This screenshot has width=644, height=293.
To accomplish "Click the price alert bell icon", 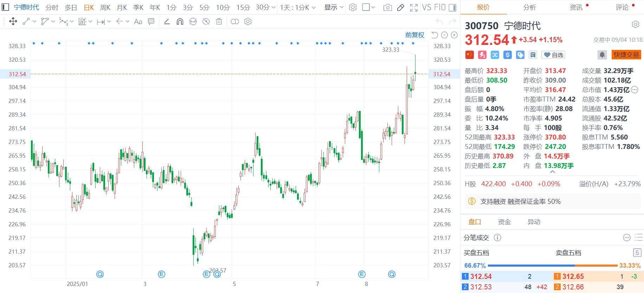I will (x=602, y=55).
